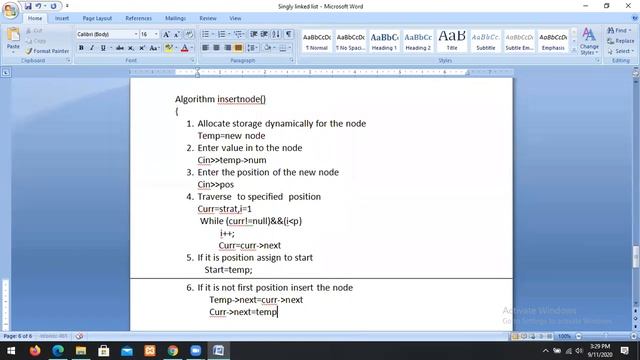Open File Explorer from the taskbar
Screen dimensions: 640x360
click(81, 351)
